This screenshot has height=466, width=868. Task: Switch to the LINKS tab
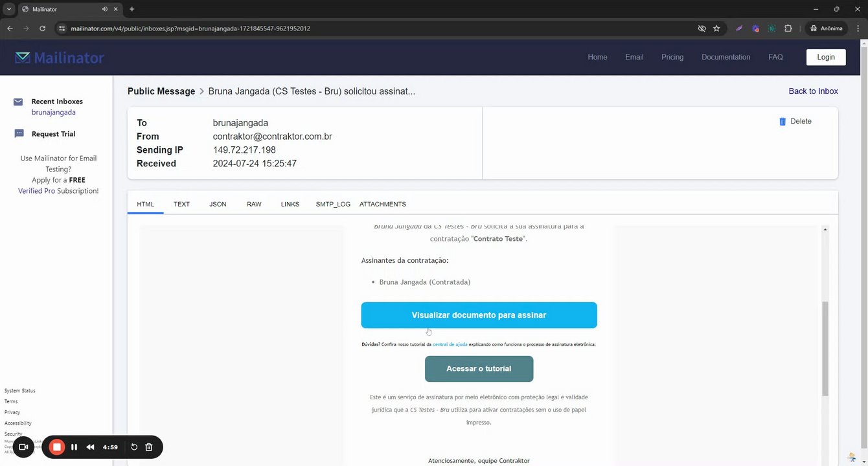click(x=290, y=204)
